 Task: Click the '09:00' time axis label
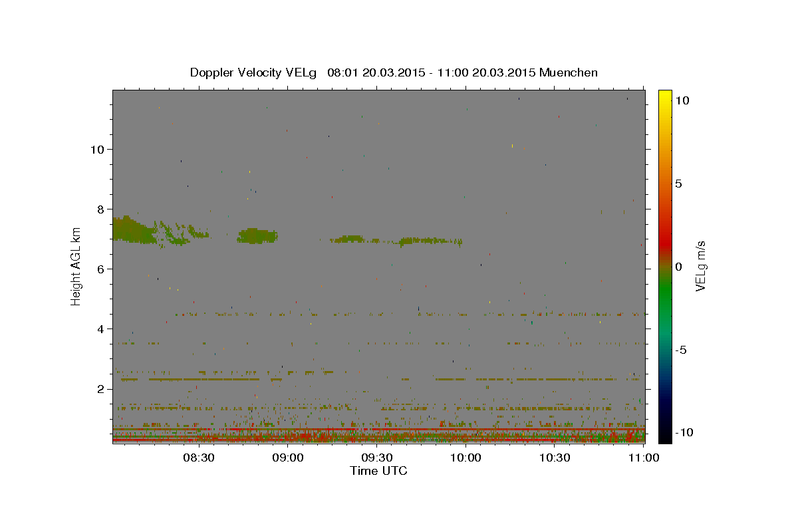coord(288,458)
